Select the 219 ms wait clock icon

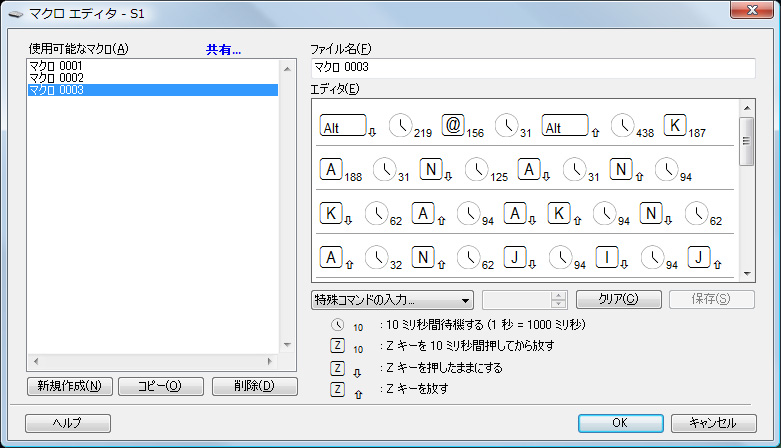pos(400,126)
